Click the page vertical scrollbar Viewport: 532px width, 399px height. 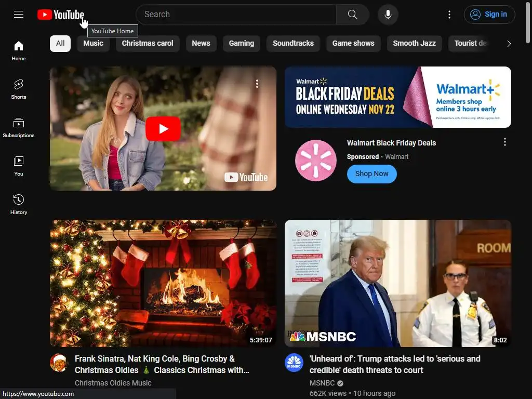(528, 22)
